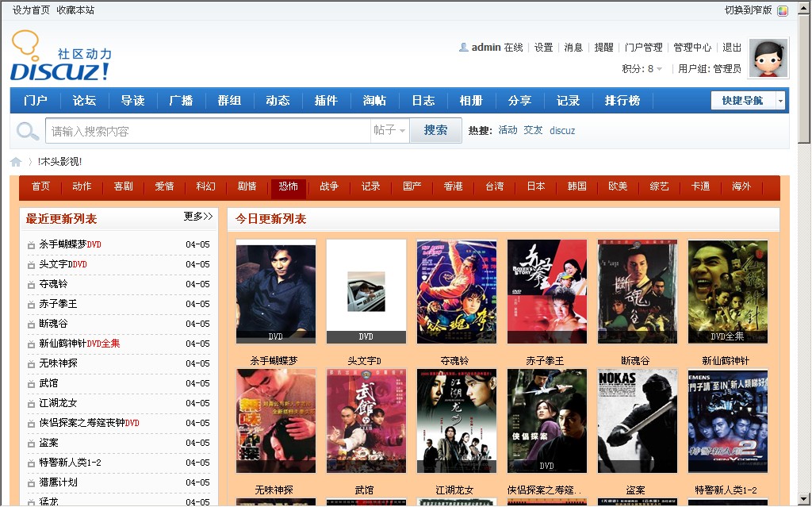Click the 门户管理 link
Screen dimensions: 812x507
click(x=644, y=48)
